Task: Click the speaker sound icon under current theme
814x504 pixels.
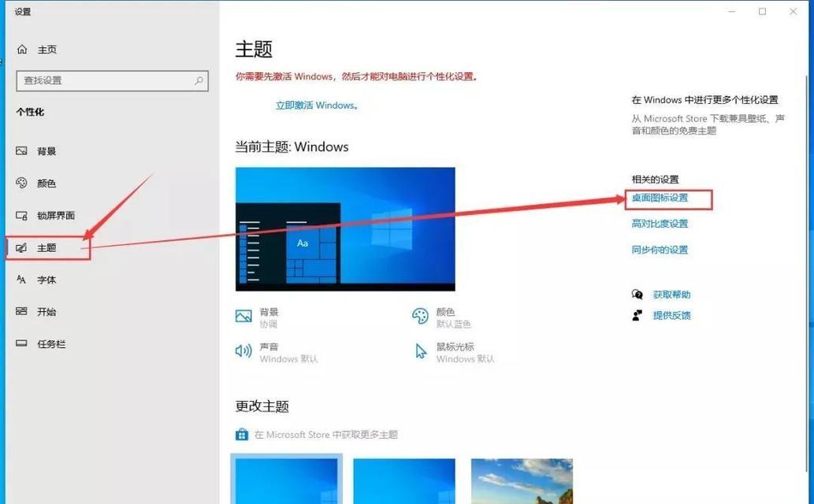Action: [243, 351]
